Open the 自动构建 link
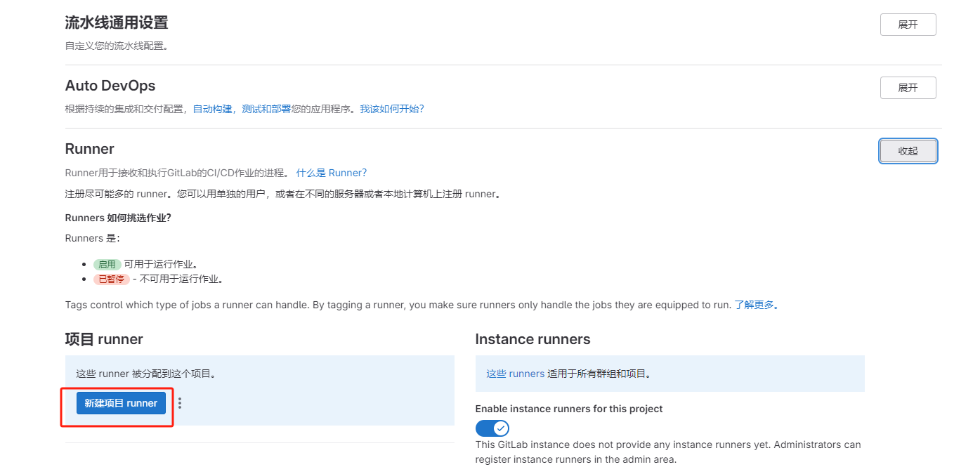 pyautogui.click(x=212, y=108)
